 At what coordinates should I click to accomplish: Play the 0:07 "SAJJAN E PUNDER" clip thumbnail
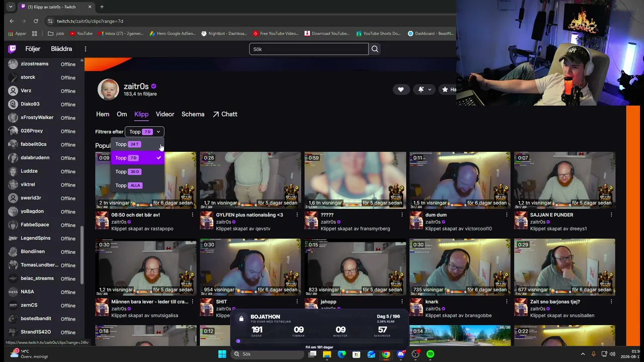tap(565, 180)
